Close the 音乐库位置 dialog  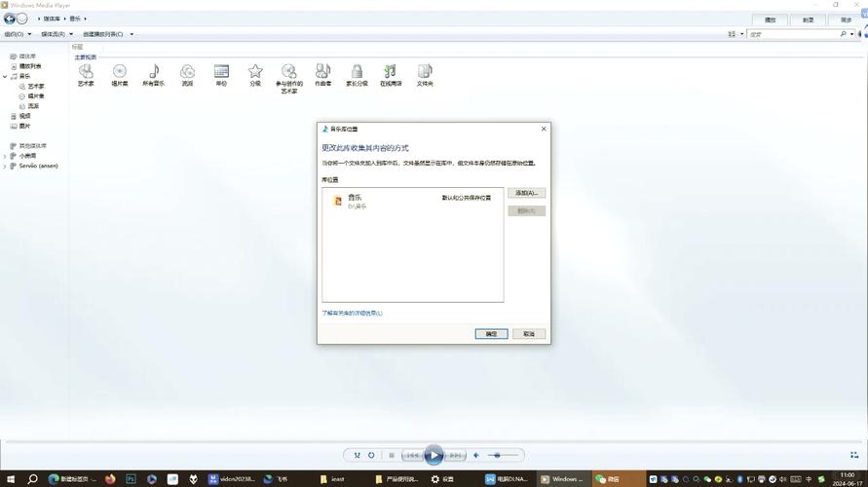[x=544, y=129]
